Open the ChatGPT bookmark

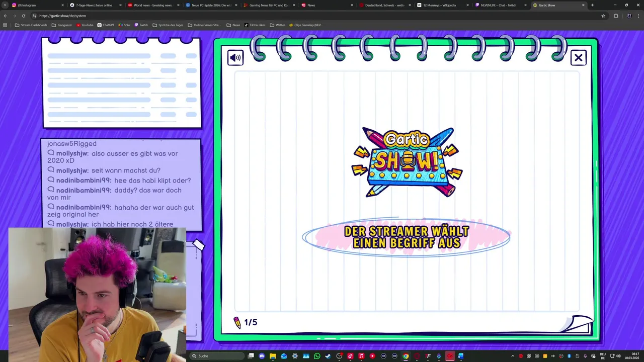(x=106, y=25)
